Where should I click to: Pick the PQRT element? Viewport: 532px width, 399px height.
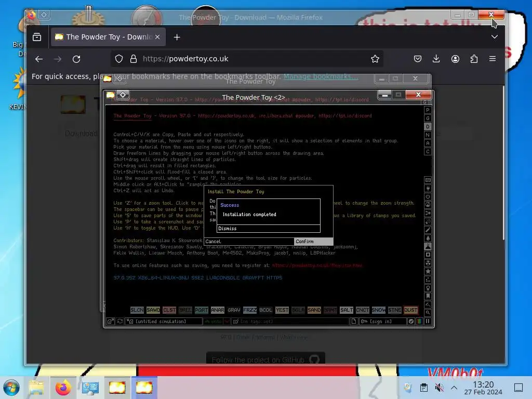pos(202,310)
